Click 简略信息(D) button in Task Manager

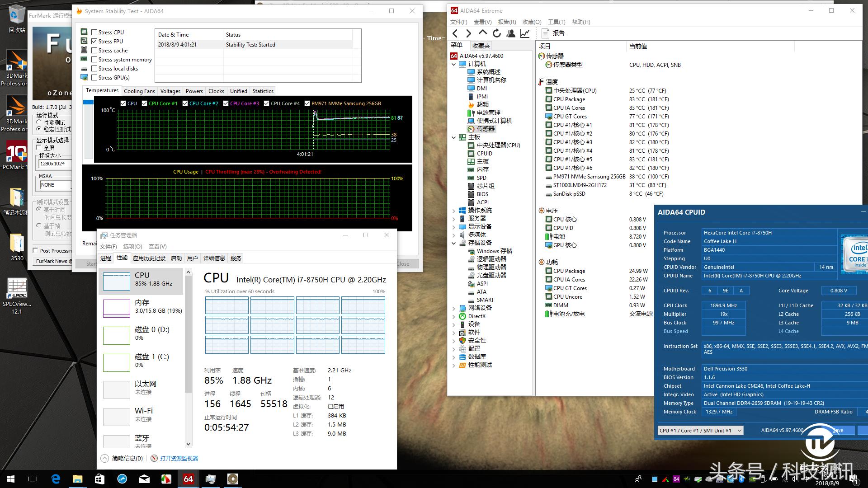(x=122, y=458)
